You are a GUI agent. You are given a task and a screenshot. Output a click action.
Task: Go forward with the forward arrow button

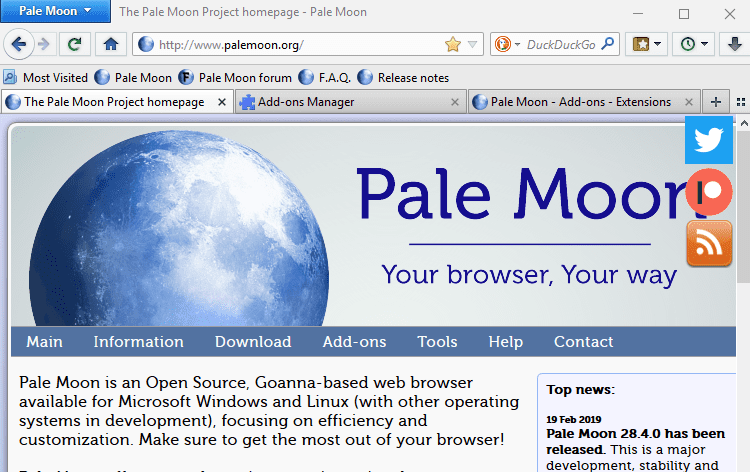coord(44,44)
